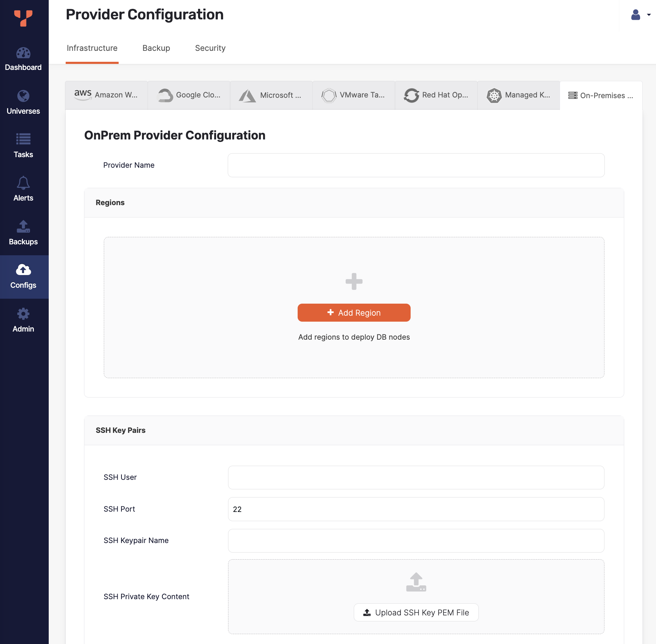Select the Amazon Web Services provider tab
Image resolution: width=656 pixels, height=644 pixels.
(x=106, y=95)
